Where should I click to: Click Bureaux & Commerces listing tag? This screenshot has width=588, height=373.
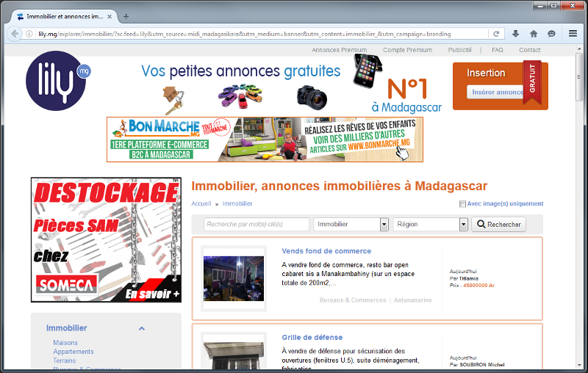pyautogui.click(x=353, y=300)
